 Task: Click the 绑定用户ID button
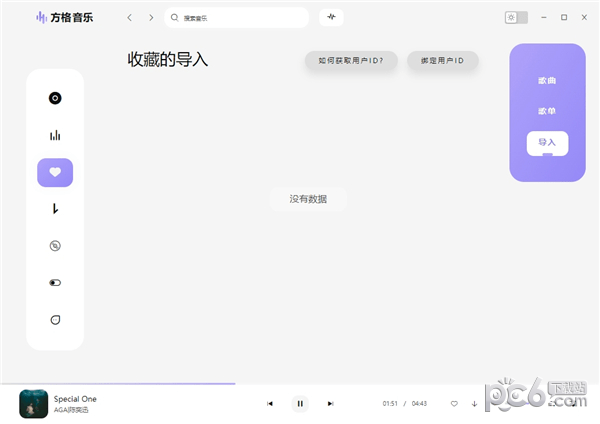point(443,61)
